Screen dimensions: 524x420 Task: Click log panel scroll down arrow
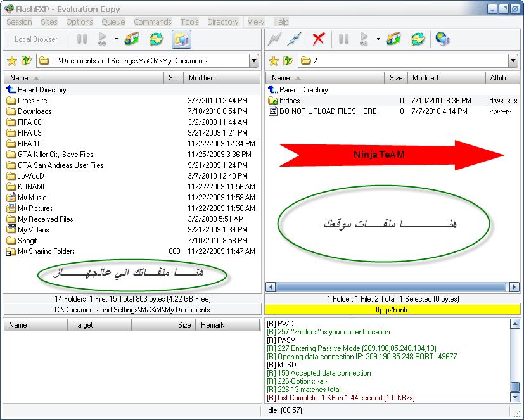pyautogui.click(x=515, y=397)
